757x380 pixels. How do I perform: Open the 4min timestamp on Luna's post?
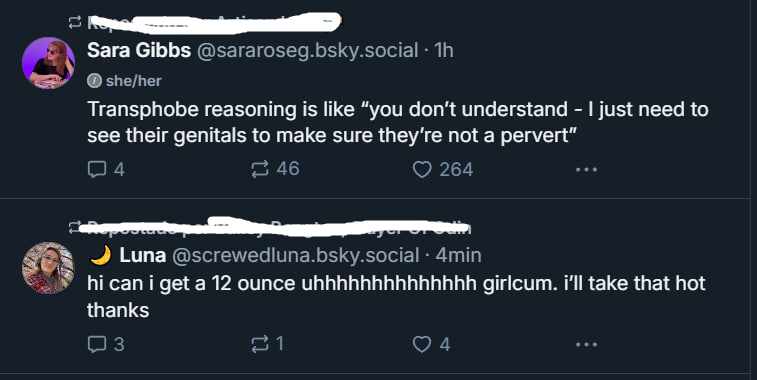[458, 255]
